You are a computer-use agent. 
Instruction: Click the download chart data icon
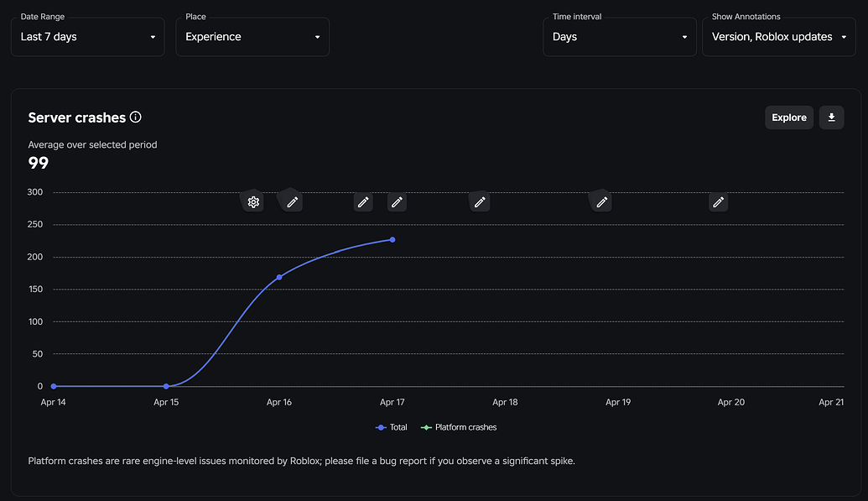click(x=831, y=117)
